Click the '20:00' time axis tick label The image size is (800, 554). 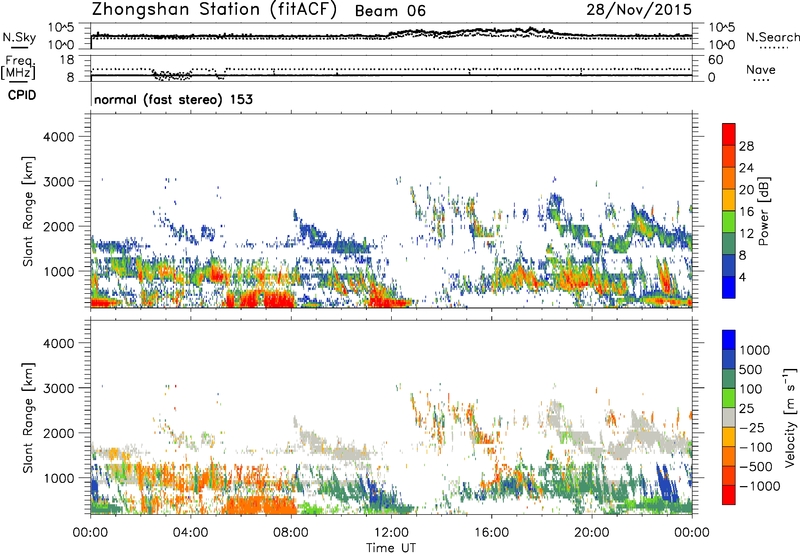pos(592,533)
